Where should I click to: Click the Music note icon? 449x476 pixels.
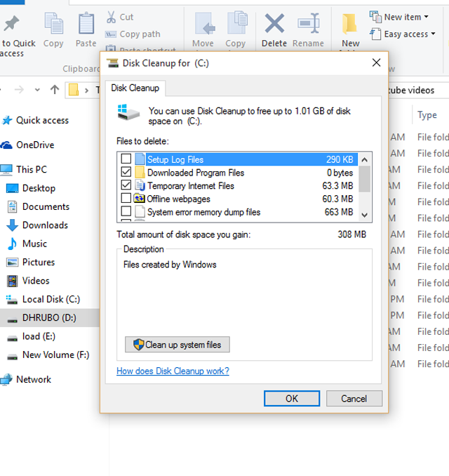pyautogui.click(x=12, y=244)
